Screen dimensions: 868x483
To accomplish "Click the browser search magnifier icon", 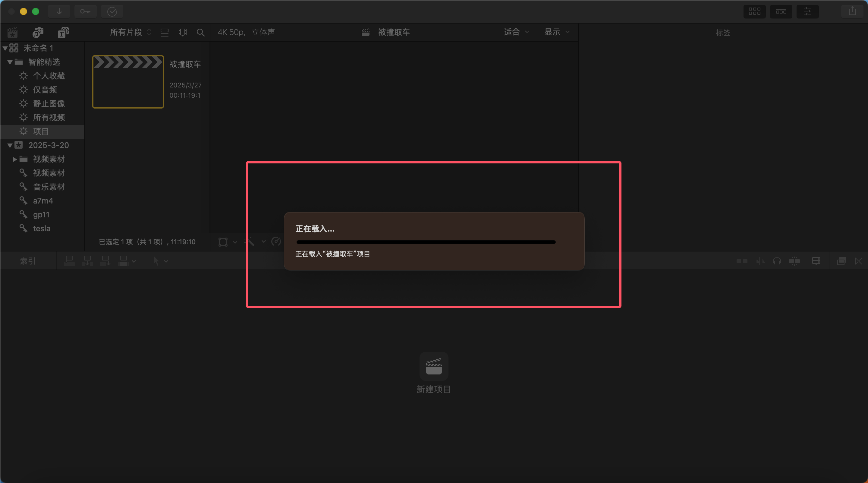I will 200,32.
